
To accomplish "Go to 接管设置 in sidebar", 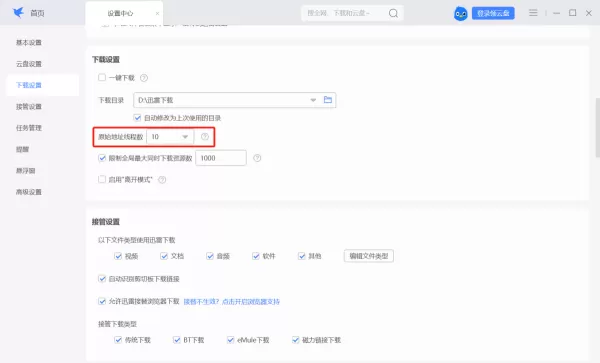I will (29, 106).
